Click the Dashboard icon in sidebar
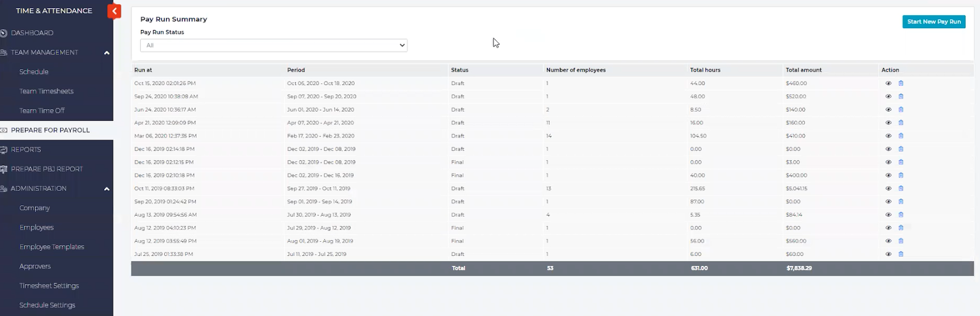This screenshot has width=980, height=316. [x=4, y=33]
